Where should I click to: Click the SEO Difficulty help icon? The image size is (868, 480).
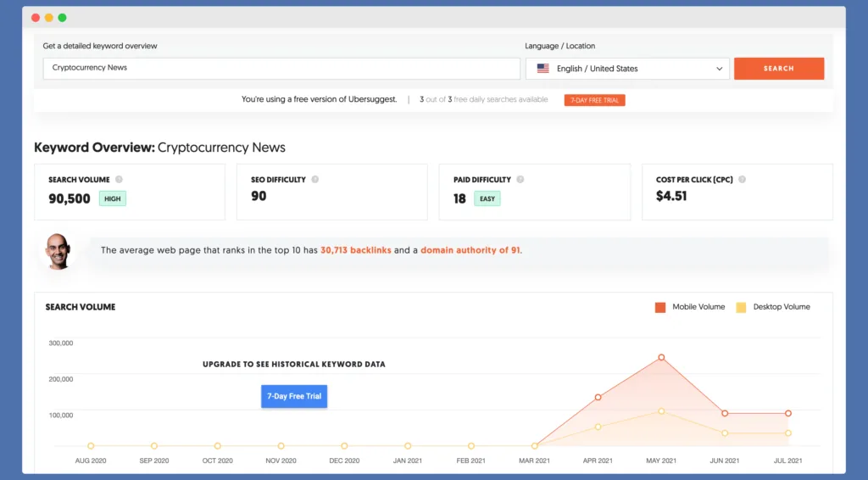[315, 180]
